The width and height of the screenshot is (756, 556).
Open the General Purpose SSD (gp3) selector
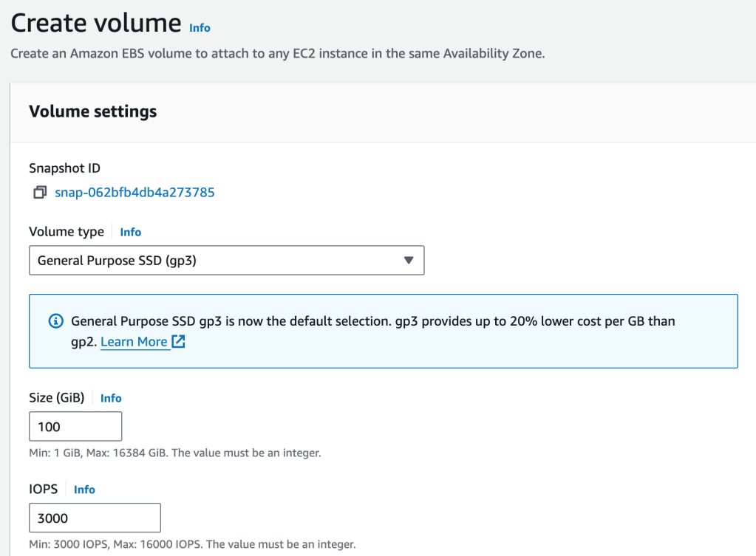tap(226, 261)
